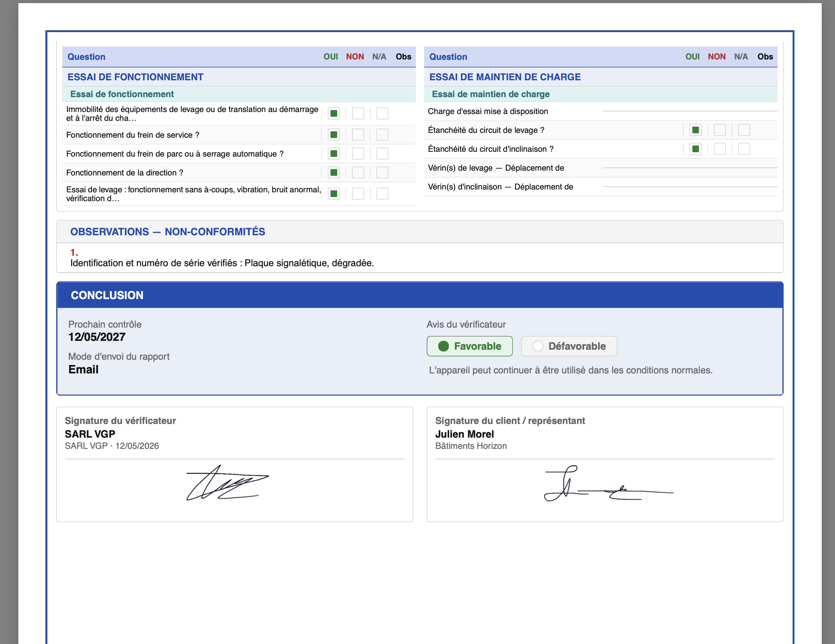Tick NON for Fonctionnement de la direction
835x644 pixels.
point(358,173)
